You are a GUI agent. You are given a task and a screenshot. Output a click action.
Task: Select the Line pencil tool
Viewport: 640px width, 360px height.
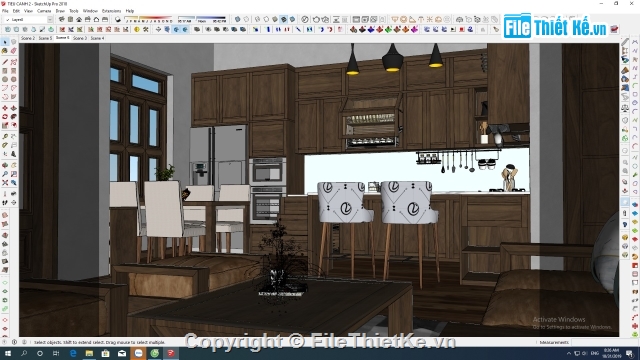point(5,62)
